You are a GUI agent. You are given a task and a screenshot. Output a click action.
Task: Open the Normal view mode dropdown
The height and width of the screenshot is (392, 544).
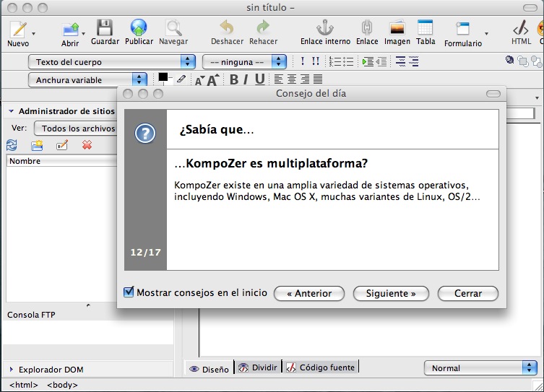[x=480, y=367]
